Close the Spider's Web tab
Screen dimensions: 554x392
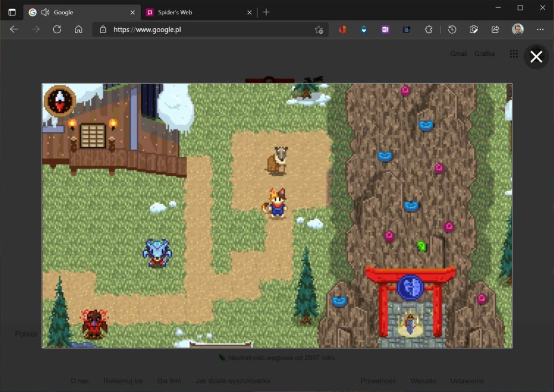(x=249, y=12)
